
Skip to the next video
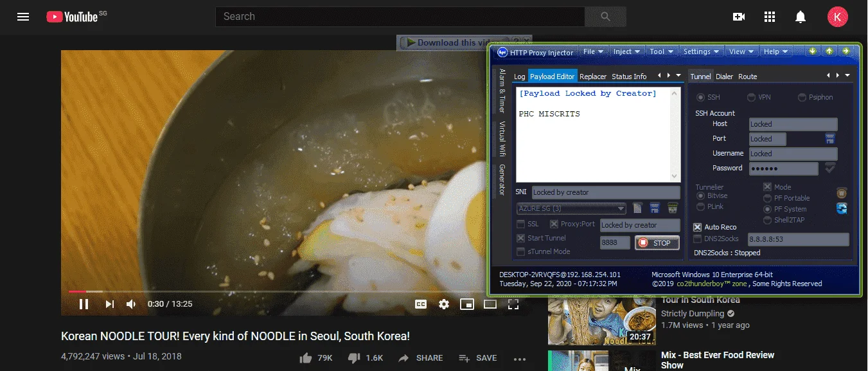(x=110, y=304)
